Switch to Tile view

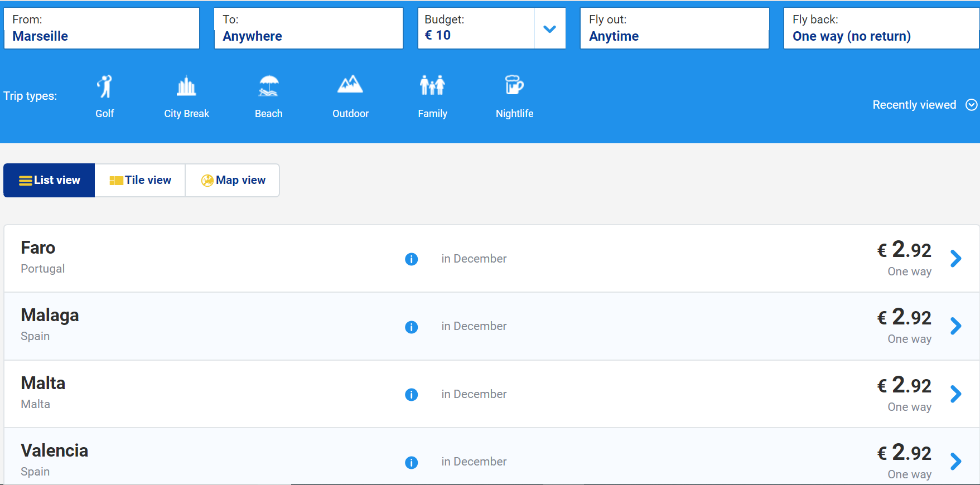[x=140, y=180]
